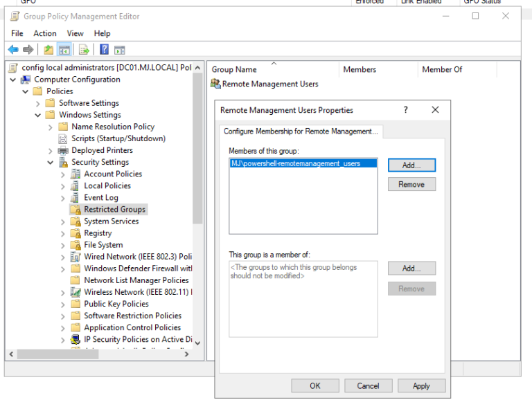Collapse the Security Settings node
Screen dimensions: 532x409
tap(51, 163)
